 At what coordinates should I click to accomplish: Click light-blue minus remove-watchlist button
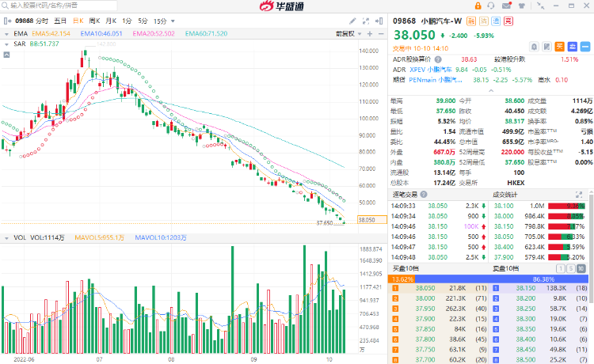click(x=585, y=47)
